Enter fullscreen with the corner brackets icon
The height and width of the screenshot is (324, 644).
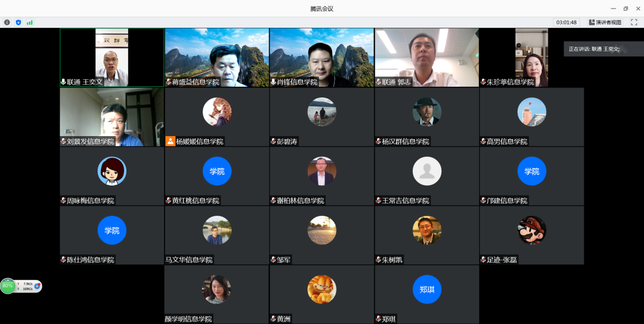(x=634, y=22)
